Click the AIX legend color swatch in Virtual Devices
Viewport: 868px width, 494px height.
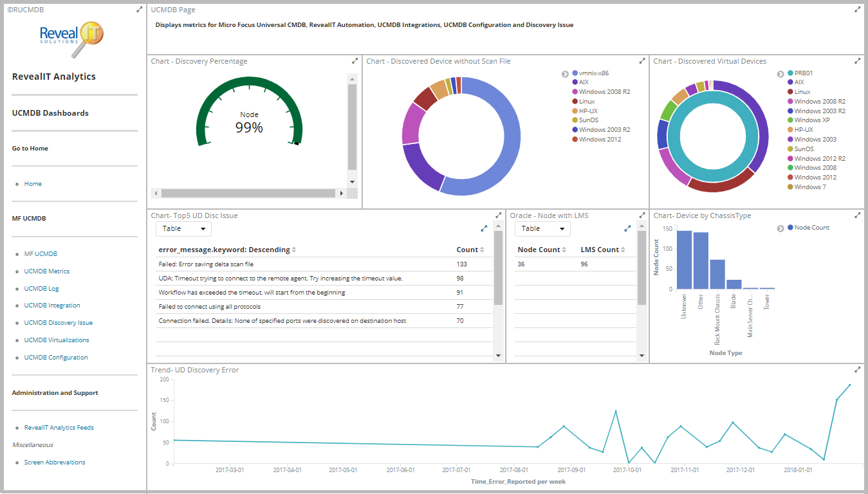click(x=790, y=82)
